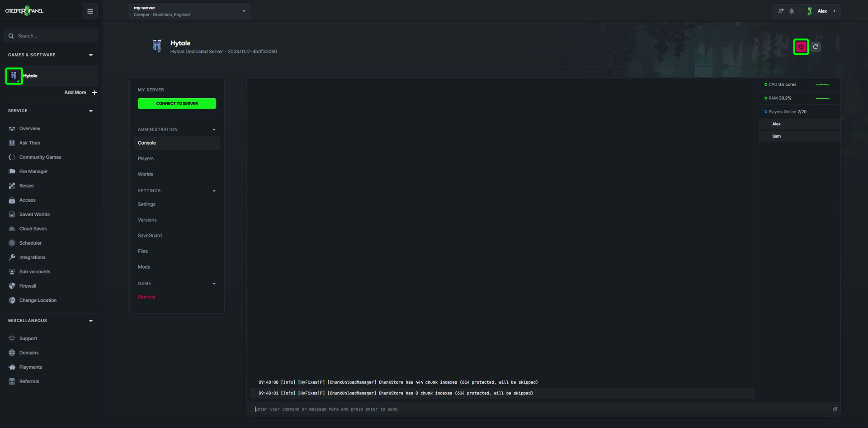Click Add More games
Image resolution: width=868 pixels, height=428 pixels.
pyautogui.click(x=75, y=93)
